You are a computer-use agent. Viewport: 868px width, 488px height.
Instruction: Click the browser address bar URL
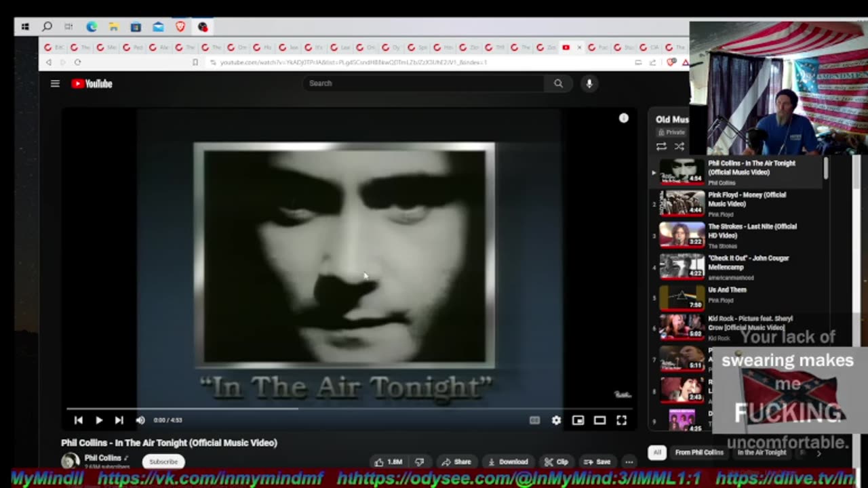coord(353,62)
